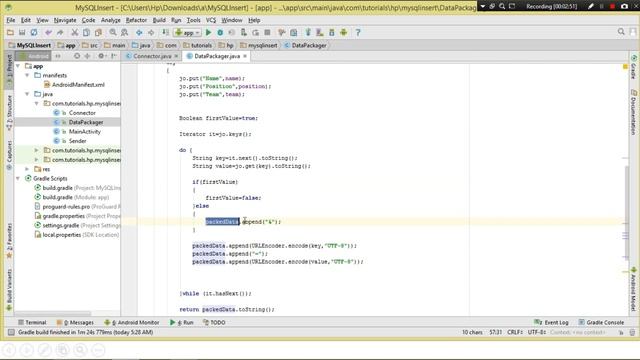
Task: Open the TODO tool window
Action: click(x=214, y=322)
